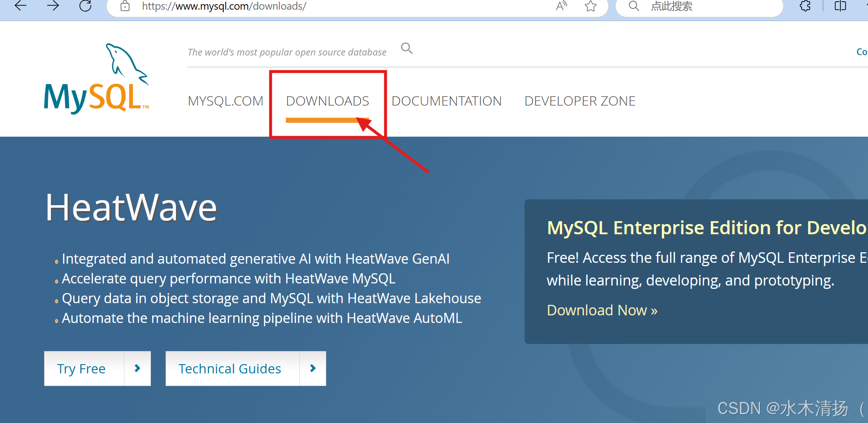The image size is (868, 423).
Task: Open the browser extensions puzzle icon
Action: [805, 6]
